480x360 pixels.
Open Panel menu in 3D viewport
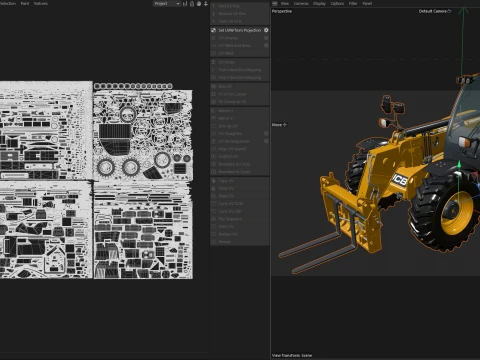tap(367, 4)
